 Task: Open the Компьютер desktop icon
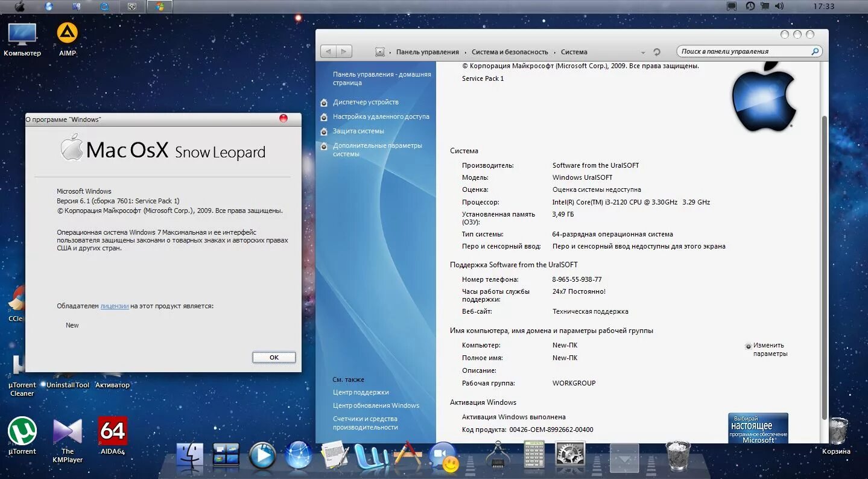pos(22,40)
